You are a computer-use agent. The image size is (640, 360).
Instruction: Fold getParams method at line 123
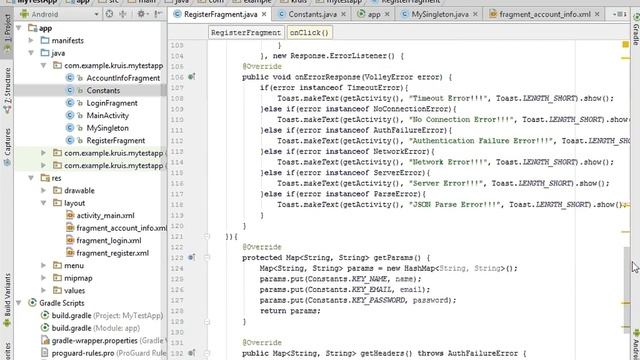tap(207, 258)
